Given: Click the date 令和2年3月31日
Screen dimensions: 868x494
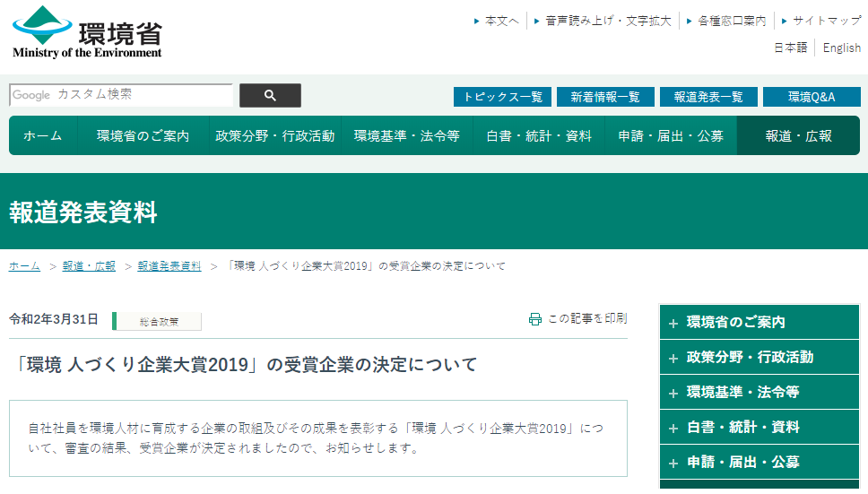Looking at the screenshot, I should pos(54,319).
